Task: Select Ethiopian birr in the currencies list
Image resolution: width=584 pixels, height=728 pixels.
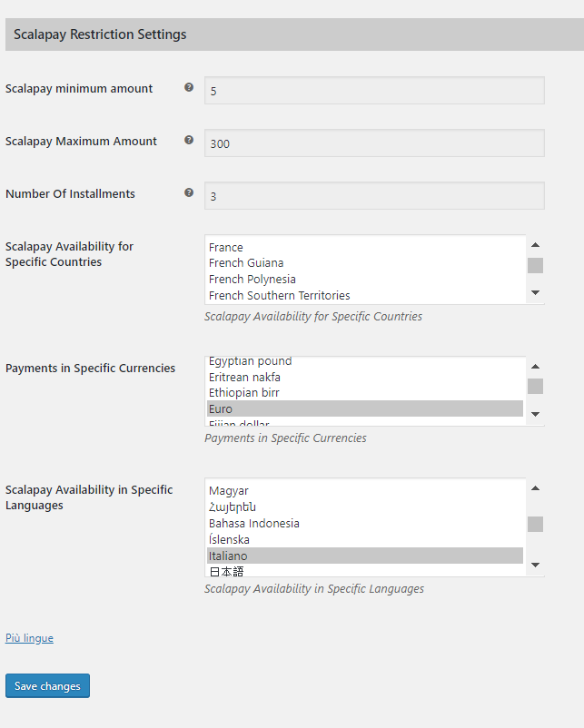Action: [x=365, y=393]
